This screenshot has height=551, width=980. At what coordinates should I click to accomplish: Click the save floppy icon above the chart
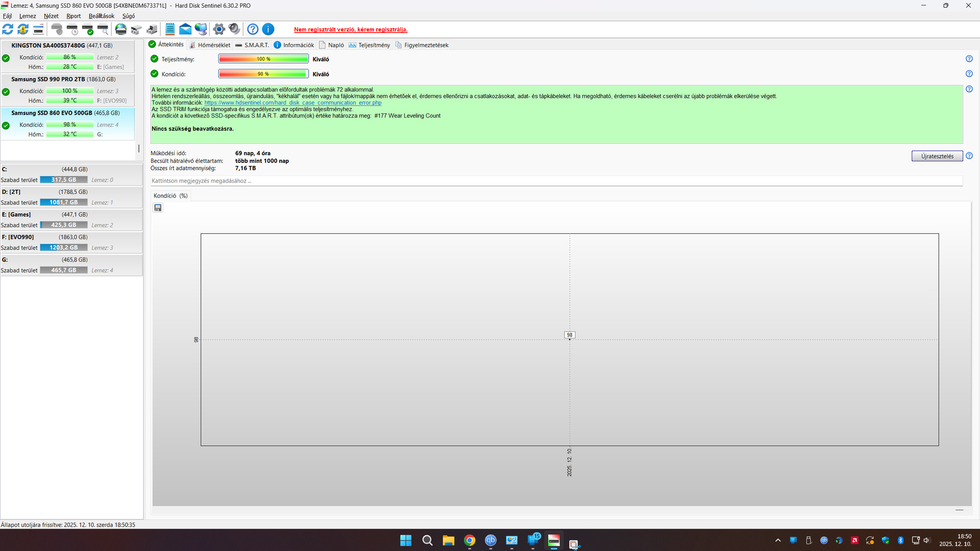pos(158,208)
